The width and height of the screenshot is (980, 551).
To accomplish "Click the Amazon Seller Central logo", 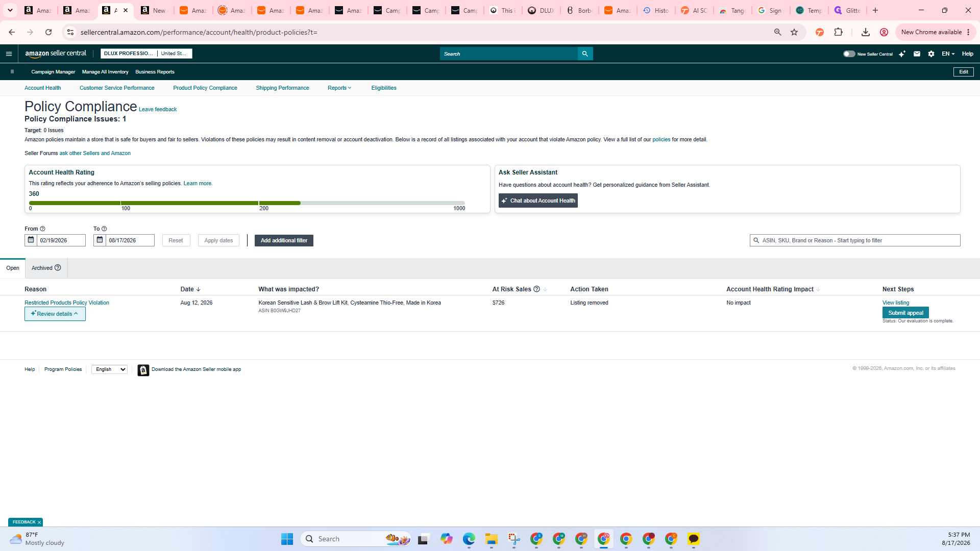I will pyautogui.click(x=56, y=54).
